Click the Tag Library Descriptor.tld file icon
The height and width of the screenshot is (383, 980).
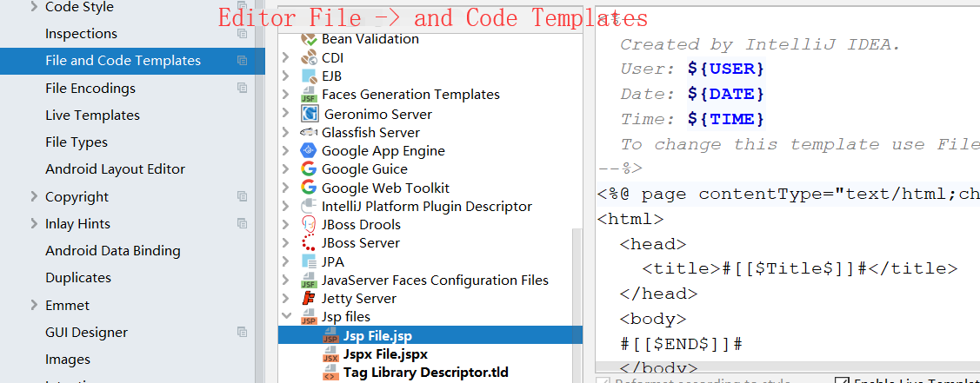point(330,373)
